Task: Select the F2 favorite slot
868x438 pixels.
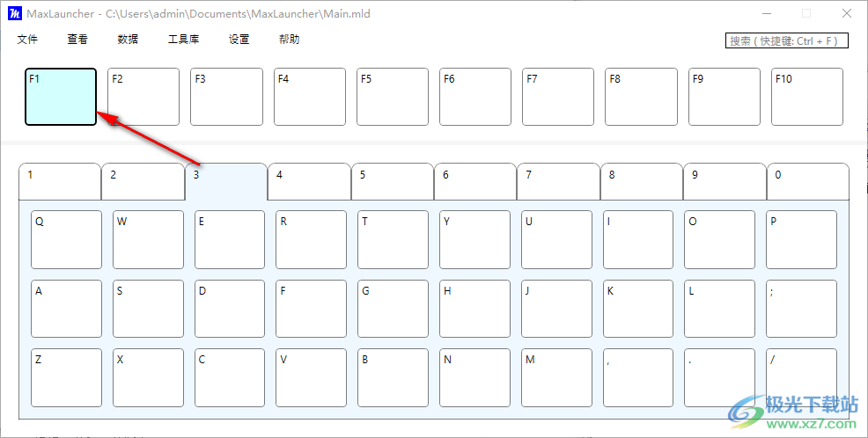Action: pos(143,97)
